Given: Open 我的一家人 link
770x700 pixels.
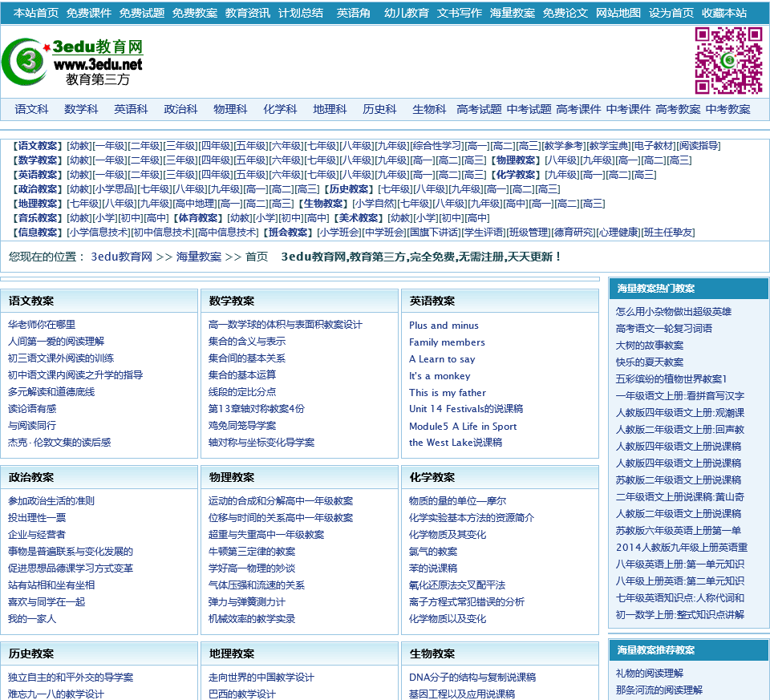Looking at the screenshot, I should click(32, 619).
